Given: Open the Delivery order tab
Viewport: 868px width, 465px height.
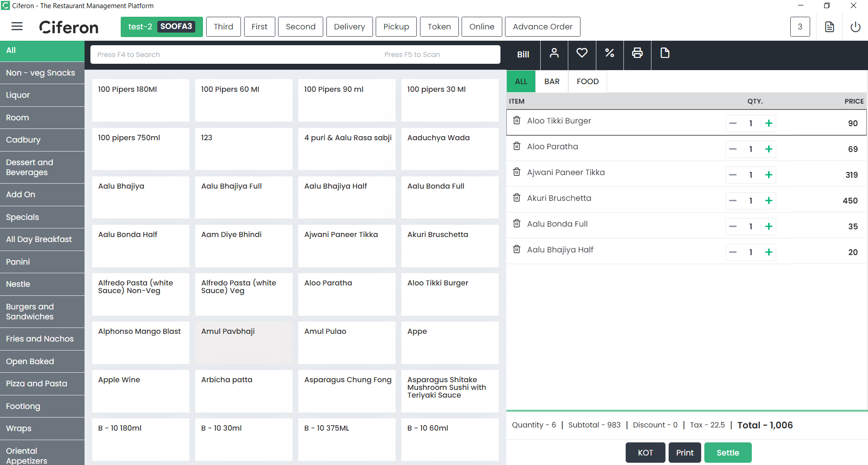Looking at the screenshot, I should tap(349, 27).
